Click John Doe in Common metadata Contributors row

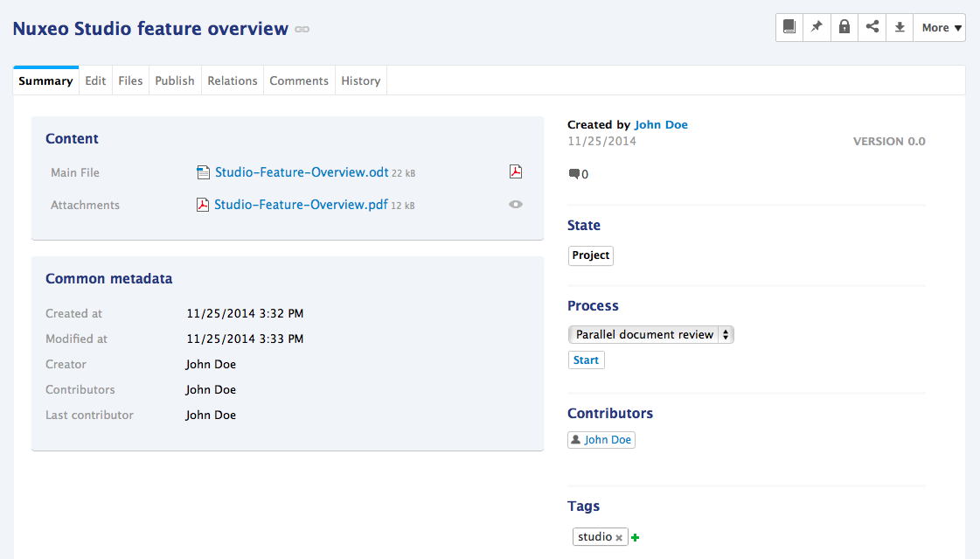click(x=211, y=389)
